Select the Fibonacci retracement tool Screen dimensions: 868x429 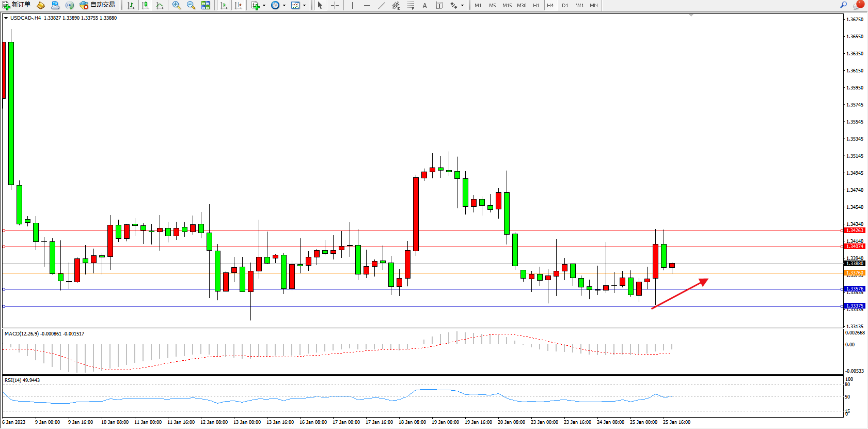point(410,5)
